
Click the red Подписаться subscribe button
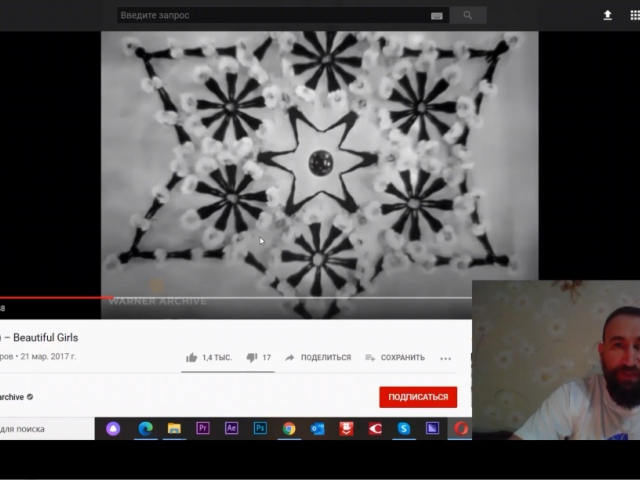coord(418,397)
